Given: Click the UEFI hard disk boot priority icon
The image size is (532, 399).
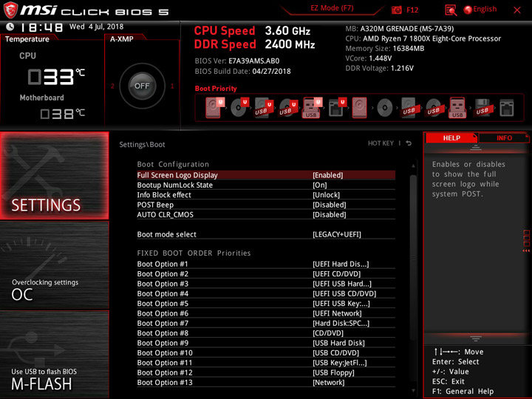Looking at the screenshot, I should click(214, 108).
